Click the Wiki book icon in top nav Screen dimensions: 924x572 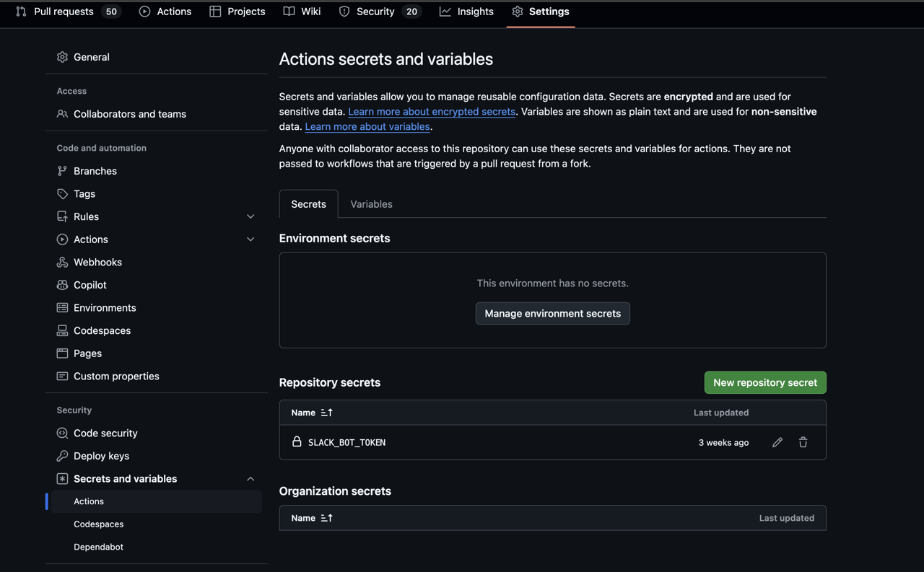(x=289, y=12)
